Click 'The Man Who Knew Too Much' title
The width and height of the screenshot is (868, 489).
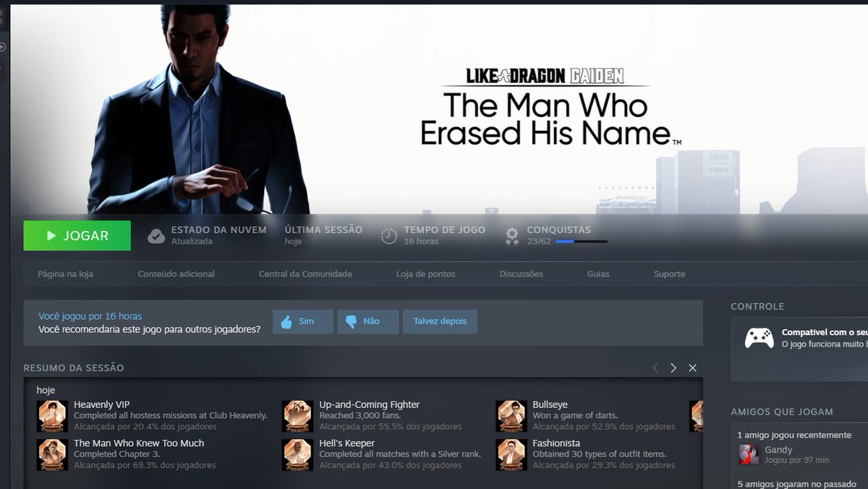139,443
